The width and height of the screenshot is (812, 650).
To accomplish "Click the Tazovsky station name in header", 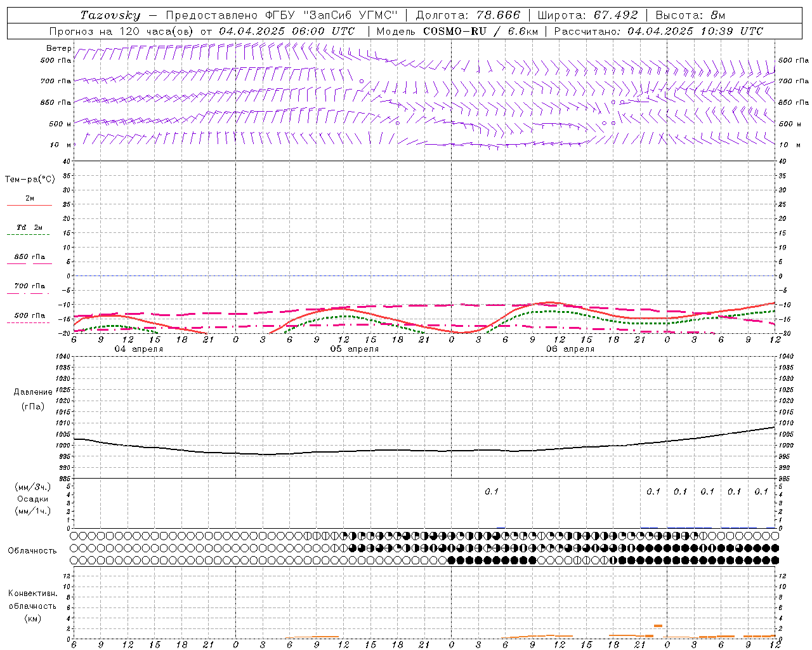I will (110, 15).
